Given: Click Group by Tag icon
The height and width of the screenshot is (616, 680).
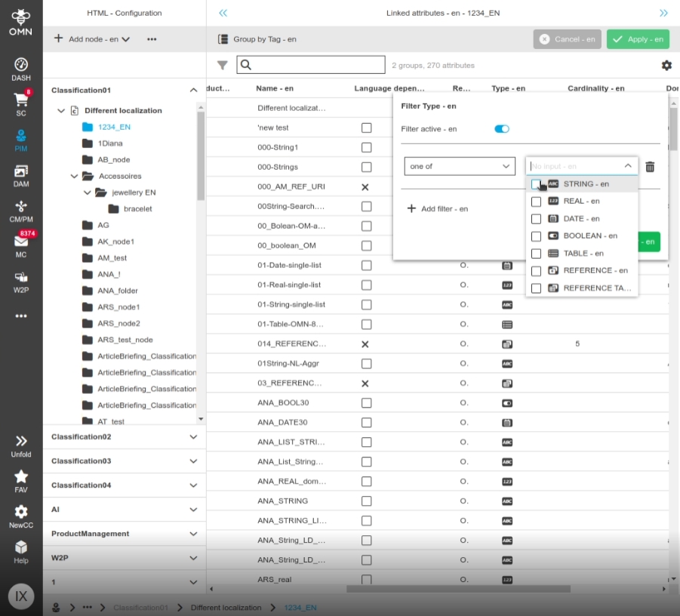Looking at the screenshot, I should coord(223,39).
